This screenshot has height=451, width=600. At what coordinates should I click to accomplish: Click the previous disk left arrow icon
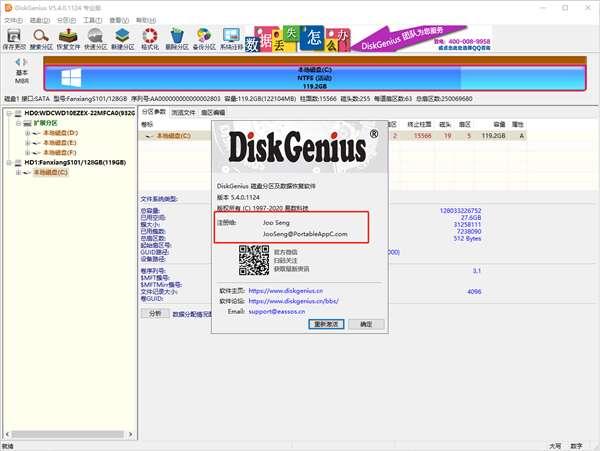18,62
